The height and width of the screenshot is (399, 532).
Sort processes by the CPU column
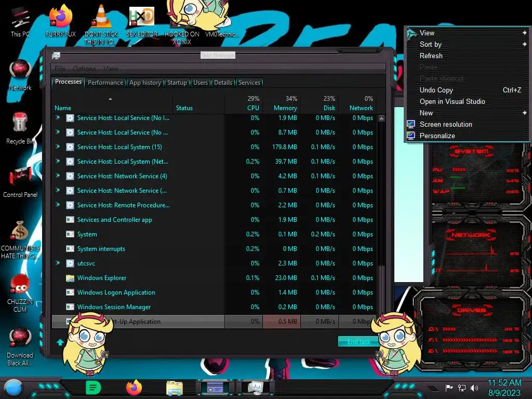244,103
